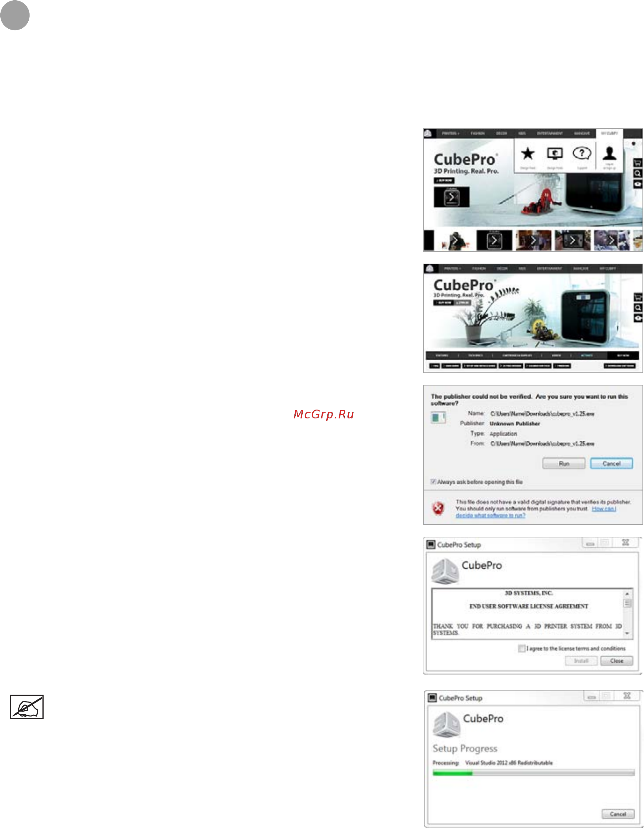Image resolution: width=644 pixels, height=828 pixels.
Task: Click search magnifier on the ACTIVATE bar page
Action: coord(638,308)
